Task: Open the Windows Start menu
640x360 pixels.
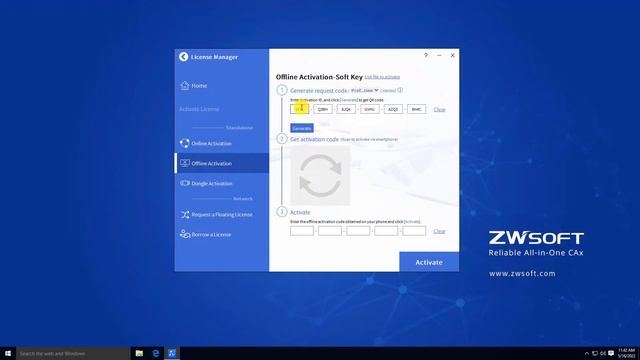Action: point(8,353)
